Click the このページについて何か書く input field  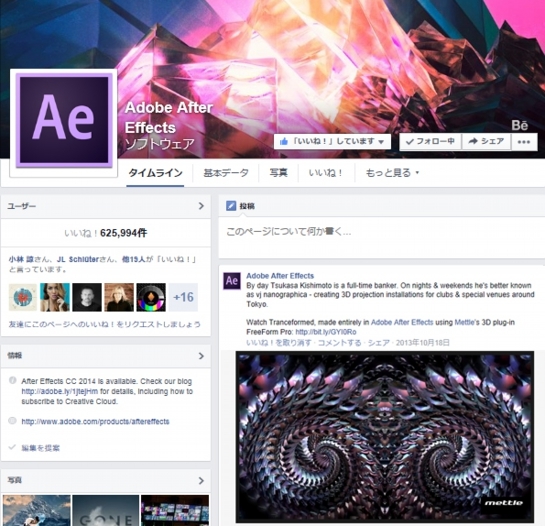click(382, 237)
